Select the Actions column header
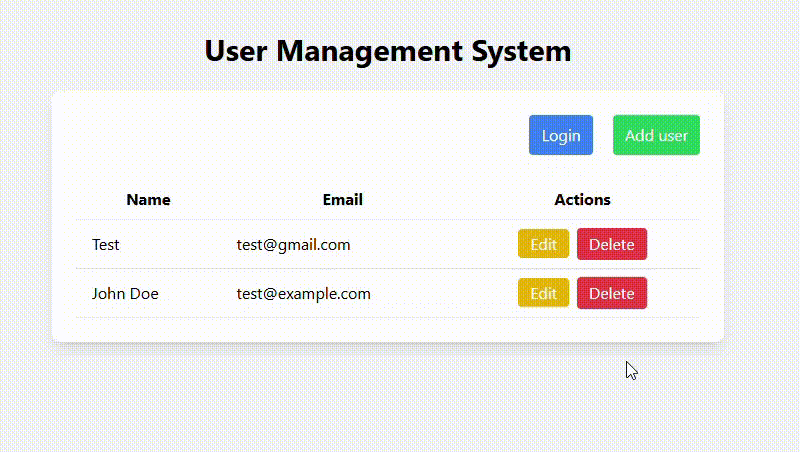The image size is (800, 452). click(x=583, y=199)
